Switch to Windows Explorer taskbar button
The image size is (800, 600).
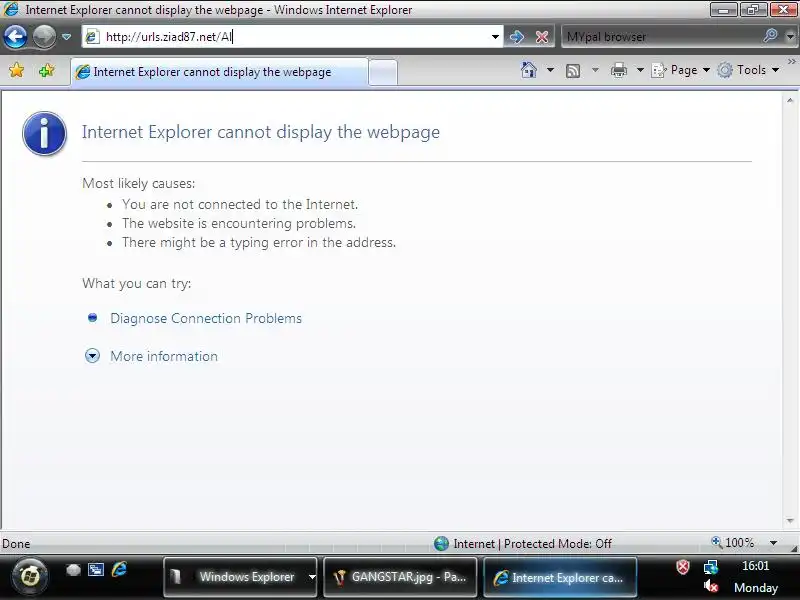coord(240,577)
